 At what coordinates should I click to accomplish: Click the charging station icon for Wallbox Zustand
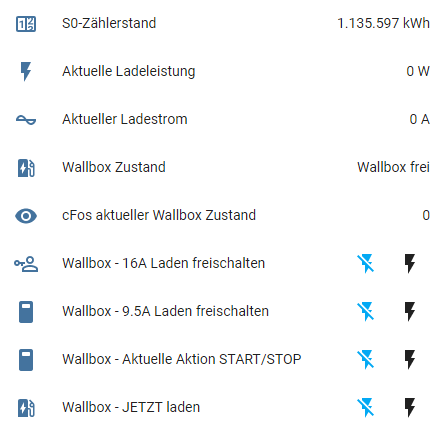click(26, 168)
